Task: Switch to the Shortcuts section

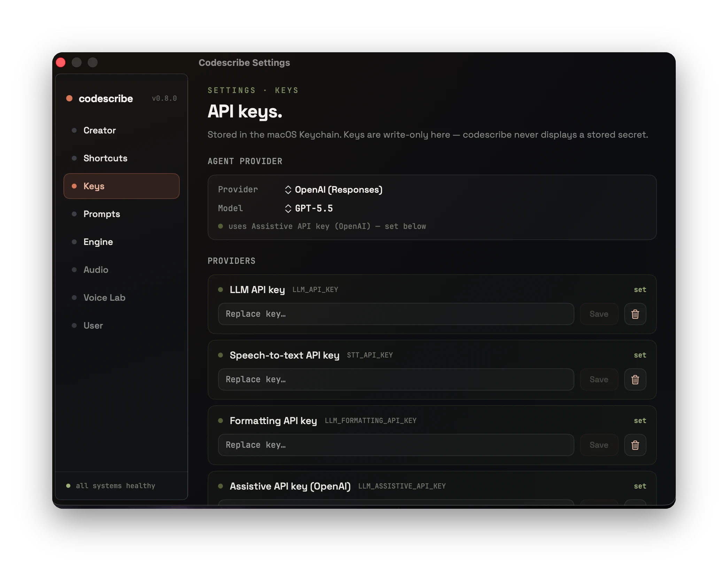Action: pos(122,158)
